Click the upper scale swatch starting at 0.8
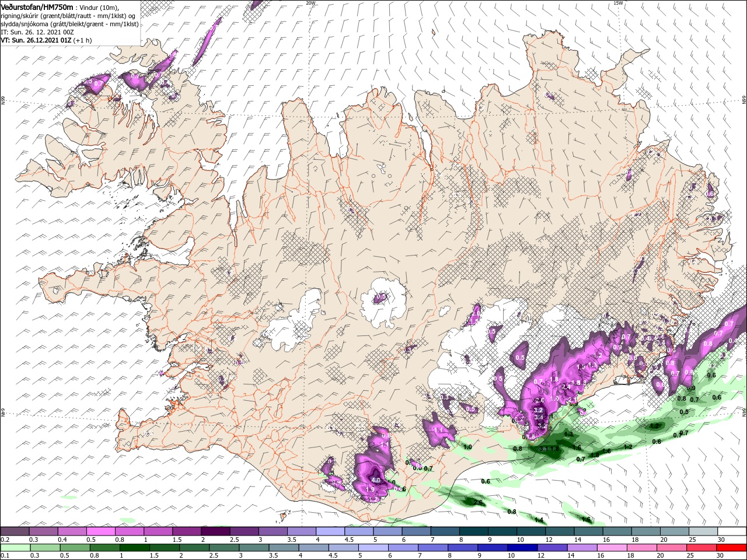This screenshot has height=560, width=747. 129,531
